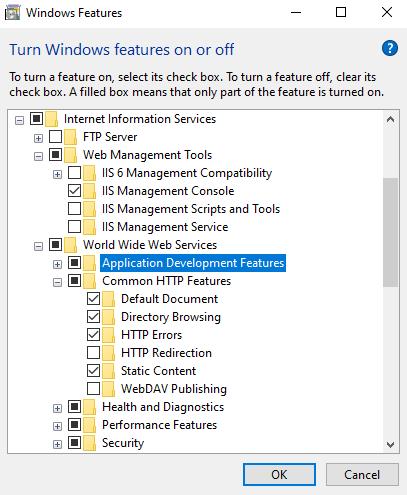Expand the Security node

(x=58, y=444)
